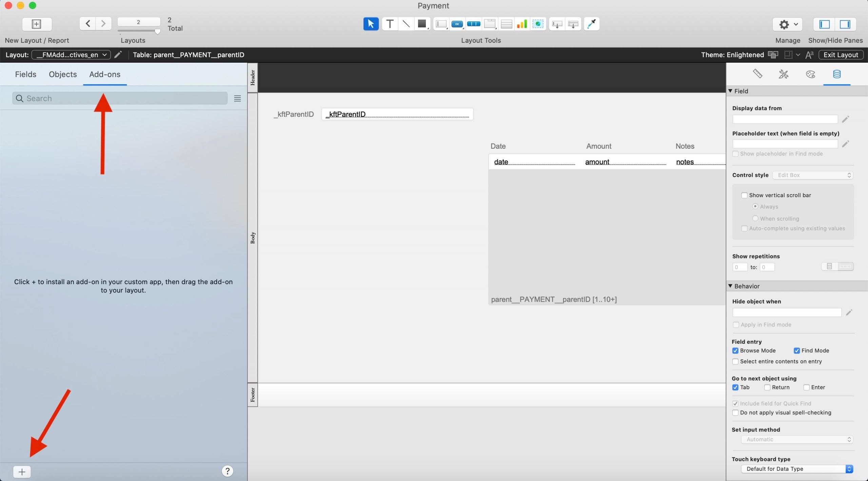Select the Format Painter eyedropper tool

click(x=592, y=24)
